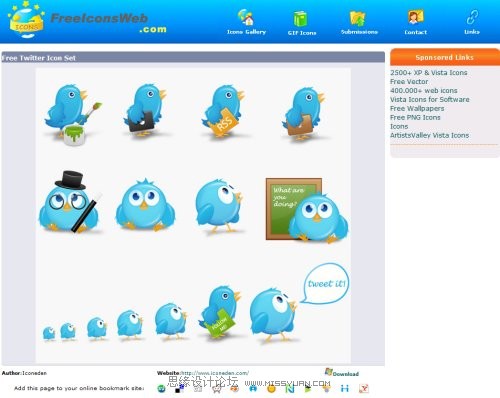This screenshot has height=398, width=500.
Task: Bookmark page with Yahoo red Y icon
Action: (x=364, y=388)
